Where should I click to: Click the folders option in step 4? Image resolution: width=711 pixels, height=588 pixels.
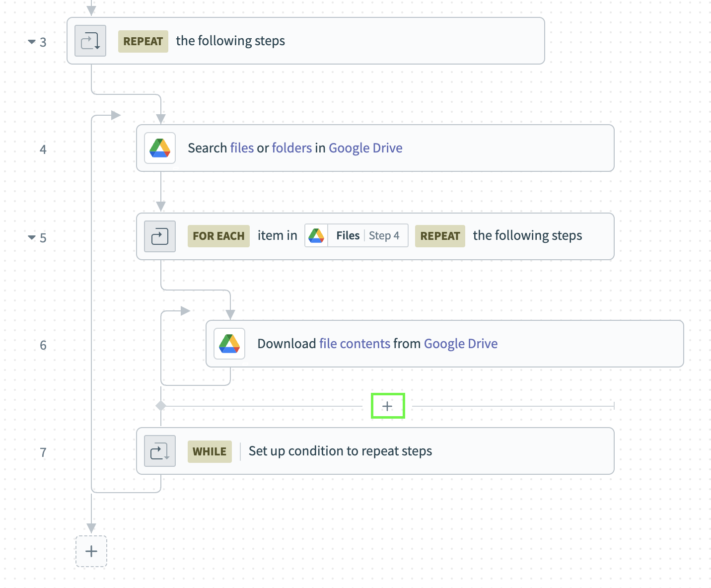pos(292,147)
